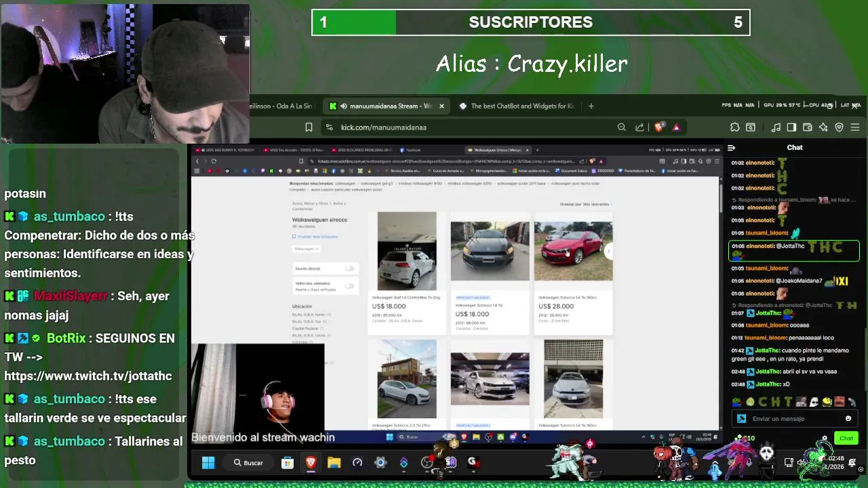This screenshot has height=488, width=868.
Task: Click the Enviar un mensaje chat field
Action: pos(793,419)
